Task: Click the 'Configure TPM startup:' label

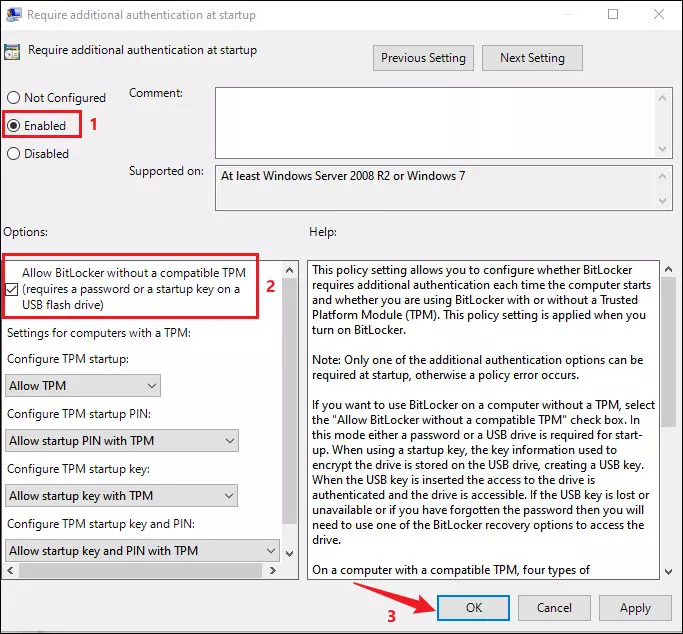Action: 68,359
